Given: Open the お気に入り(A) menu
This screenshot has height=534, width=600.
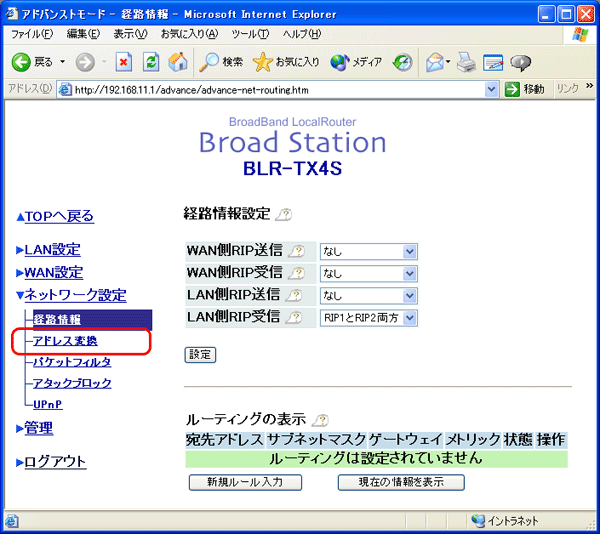Looking at the screenshot, I should tap(189, 34).
